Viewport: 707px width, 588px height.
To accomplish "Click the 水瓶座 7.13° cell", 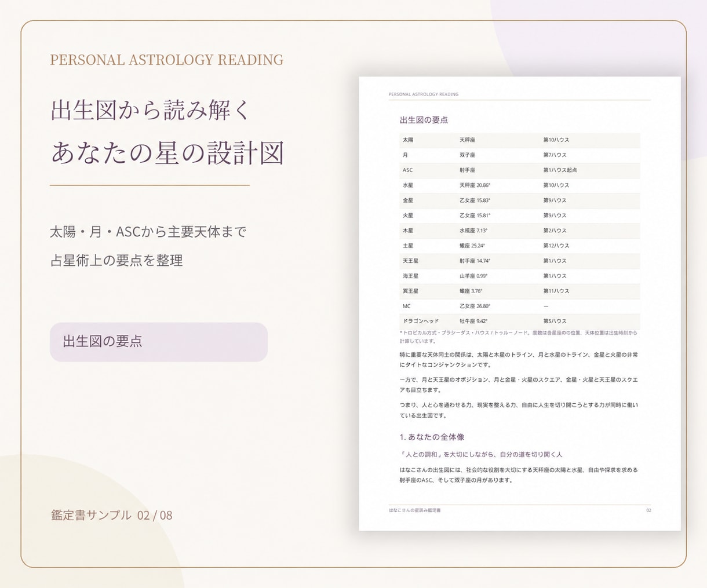I will pyautogui.click(x=473, y=231).
